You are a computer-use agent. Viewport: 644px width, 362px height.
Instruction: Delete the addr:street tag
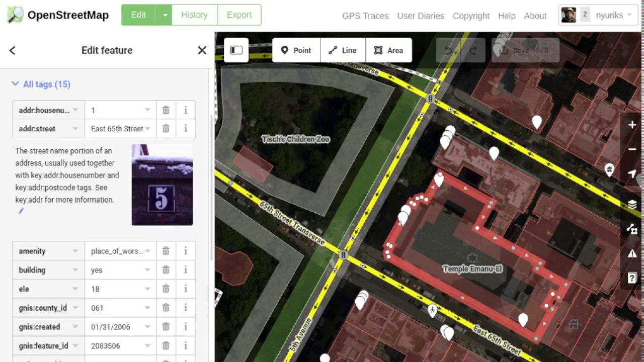[166, 129]
